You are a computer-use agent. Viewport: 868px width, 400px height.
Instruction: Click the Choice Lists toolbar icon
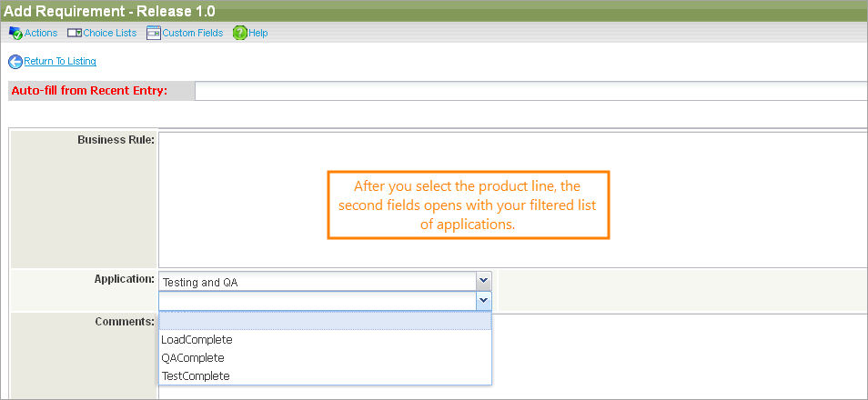point(75,33)
